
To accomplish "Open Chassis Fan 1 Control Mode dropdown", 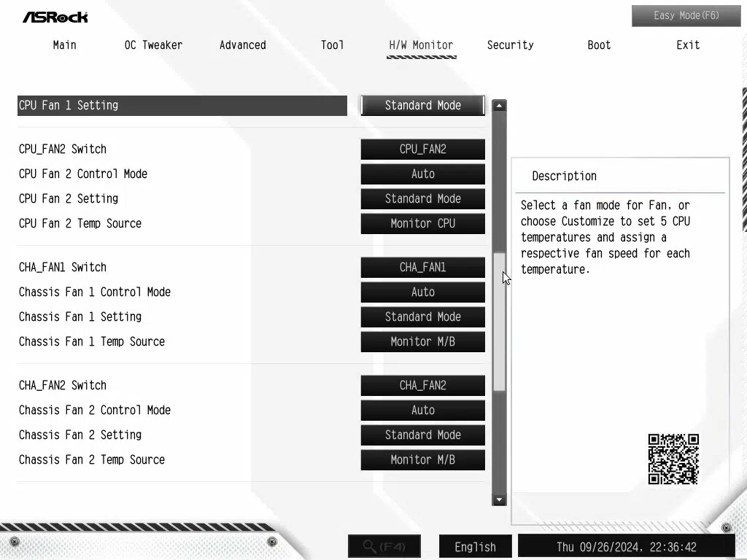I will pos(422,292).
